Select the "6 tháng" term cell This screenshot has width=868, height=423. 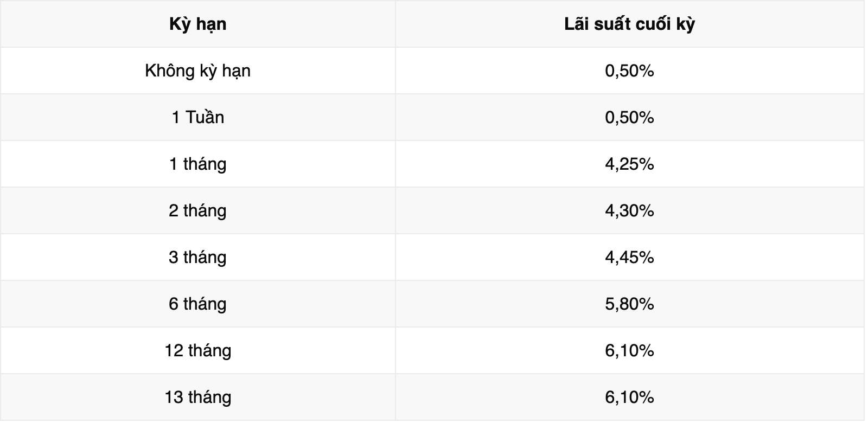198,304
